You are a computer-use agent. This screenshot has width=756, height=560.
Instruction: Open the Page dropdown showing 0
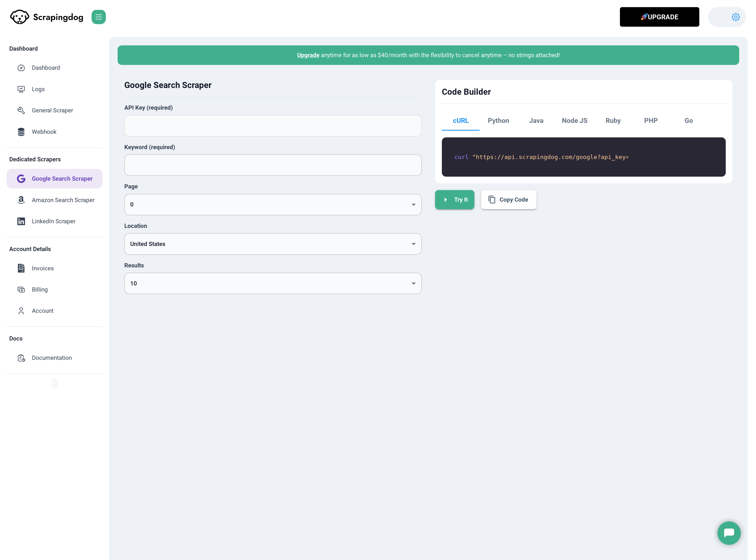tap(273, 204)
